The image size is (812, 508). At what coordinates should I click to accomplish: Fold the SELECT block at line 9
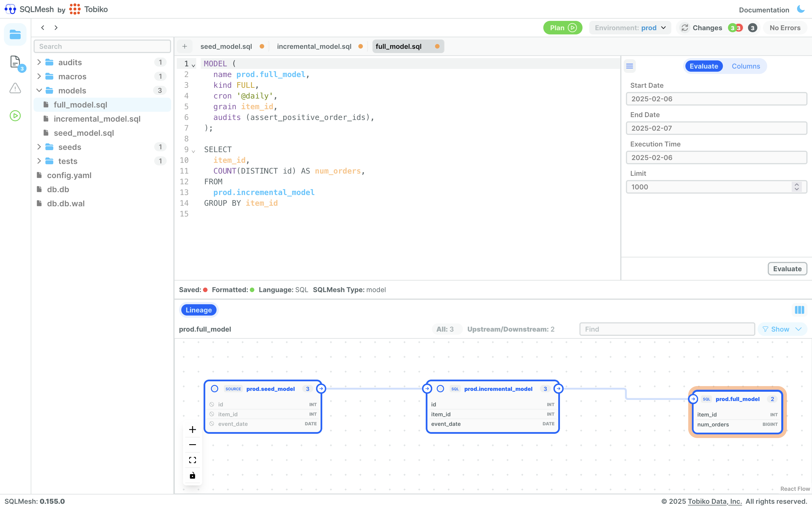[x=194, y=151]
